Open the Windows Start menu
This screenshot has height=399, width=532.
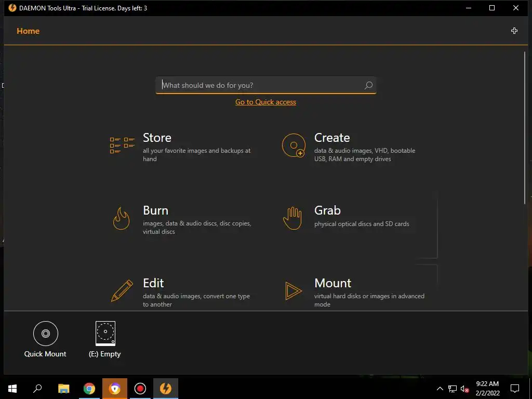(x=12, y=389)
